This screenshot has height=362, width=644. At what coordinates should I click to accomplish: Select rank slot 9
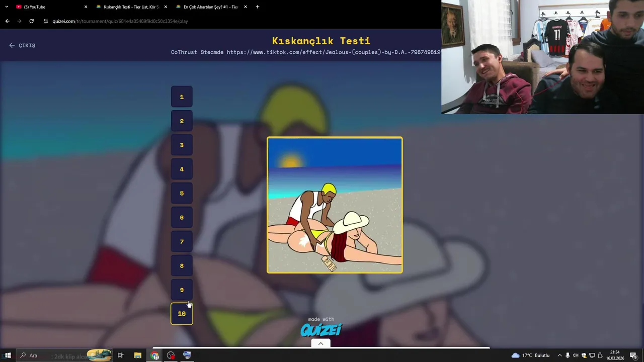pos(182,290)
